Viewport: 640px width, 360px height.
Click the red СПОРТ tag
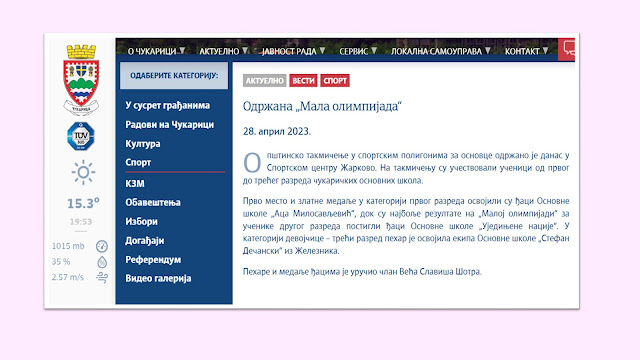335,81
